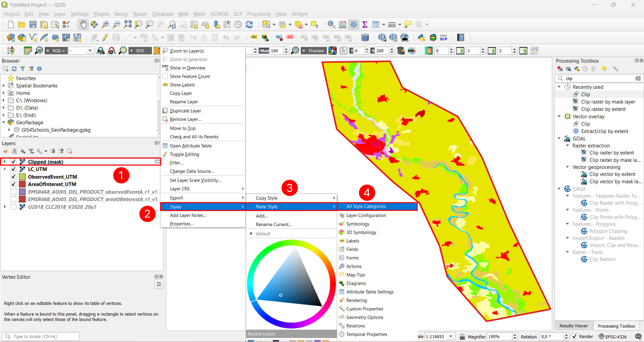Image resolution: width=644 pixels, height=342 pixels.
Task: Open the map scale dropdown
Action: click(451, 336)
